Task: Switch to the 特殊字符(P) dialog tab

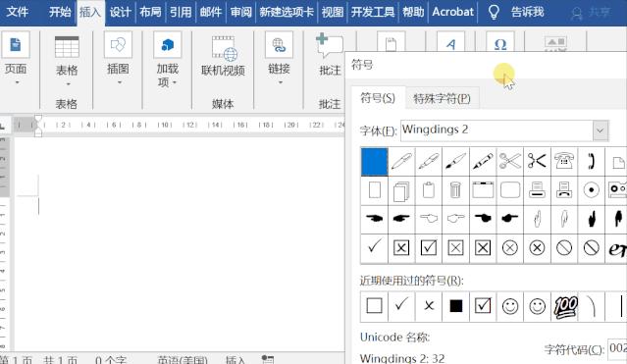Action: coord(442,98)
